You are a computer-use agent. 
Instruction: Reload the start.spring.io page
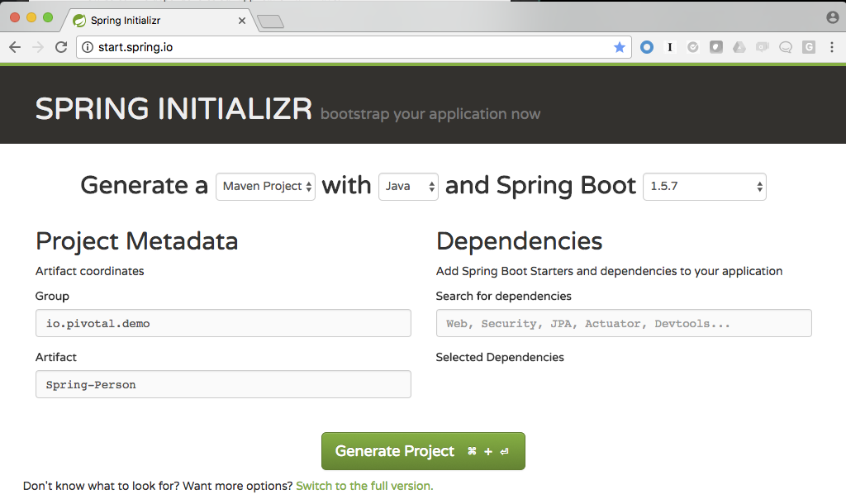click(61, 47)
